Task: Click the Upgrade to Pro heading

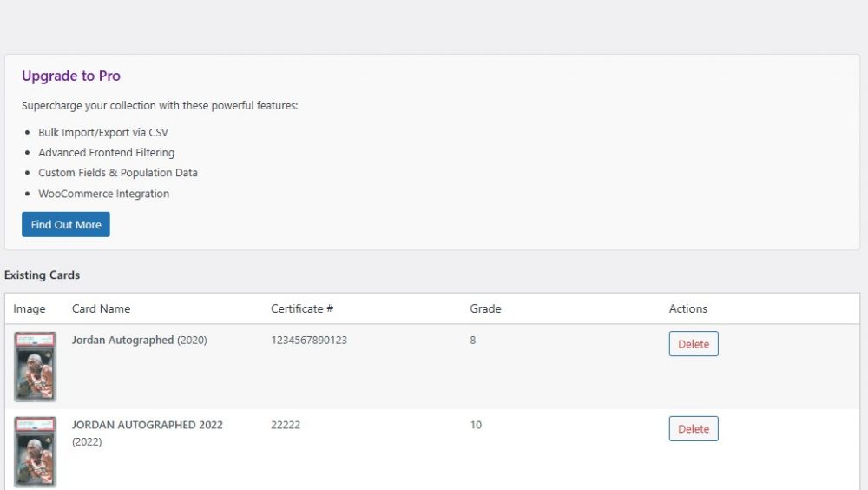Action: (71, 76)
